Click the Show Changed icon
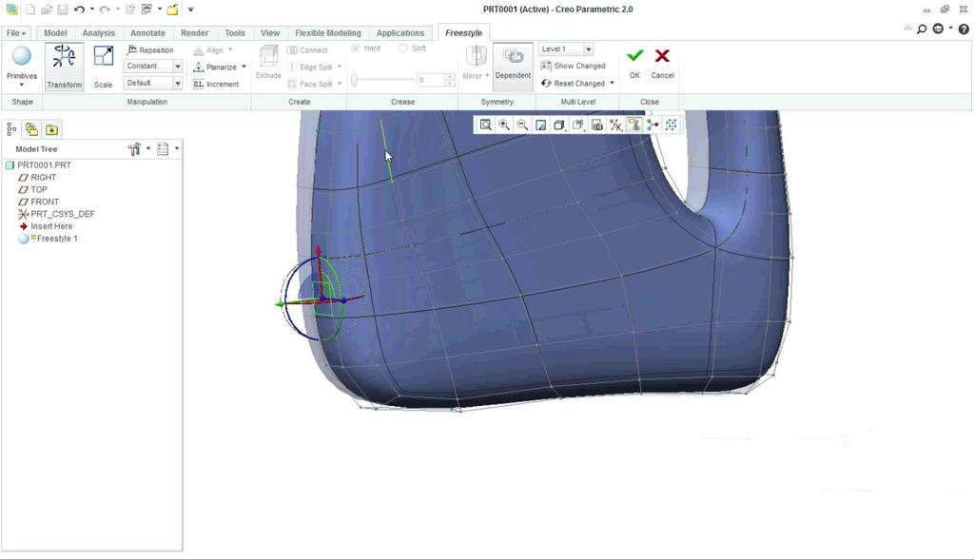Viewport: 974px width, 560px height. (x=546, y=66)
